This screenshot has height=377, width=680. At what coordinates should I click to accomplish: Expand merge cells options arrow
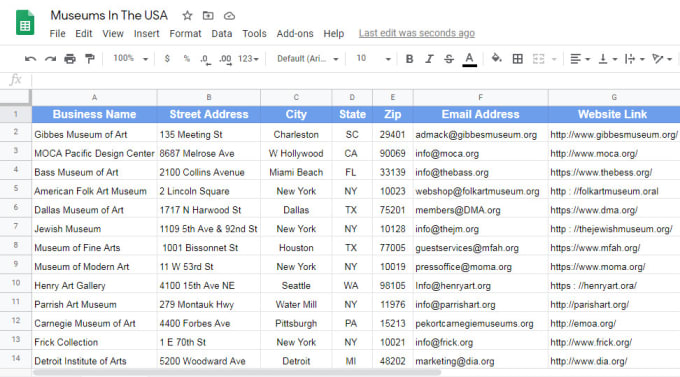point(554,59)
